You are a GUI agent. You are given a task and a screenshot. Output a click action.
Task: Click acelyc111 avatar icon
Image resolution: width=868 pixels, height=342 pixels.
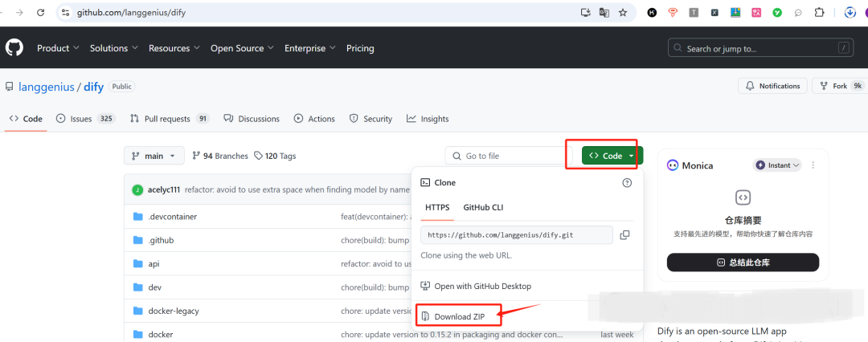pyautogui.click(x=137, y=189)
